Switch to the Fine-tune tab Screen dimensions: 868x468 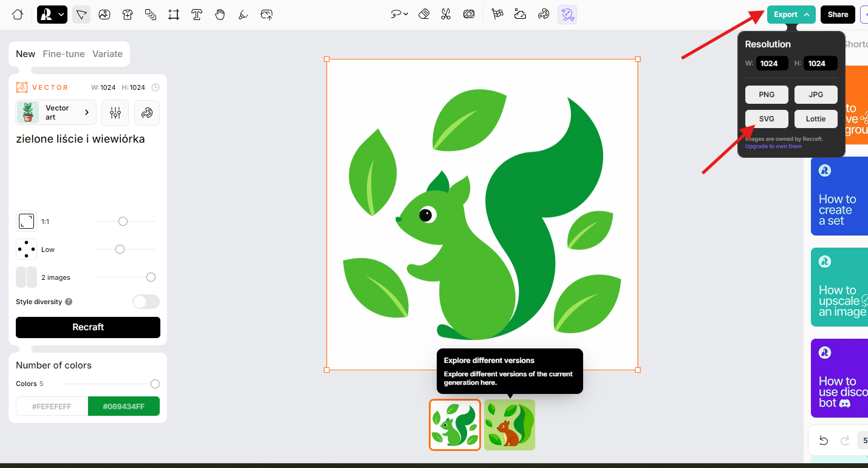(64, 54)
